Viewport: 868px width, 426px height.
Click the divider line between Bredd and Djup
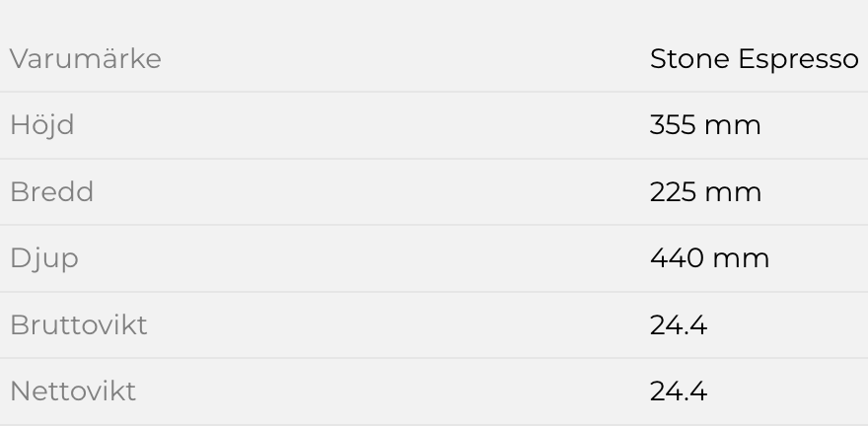(x=434, y=225)
